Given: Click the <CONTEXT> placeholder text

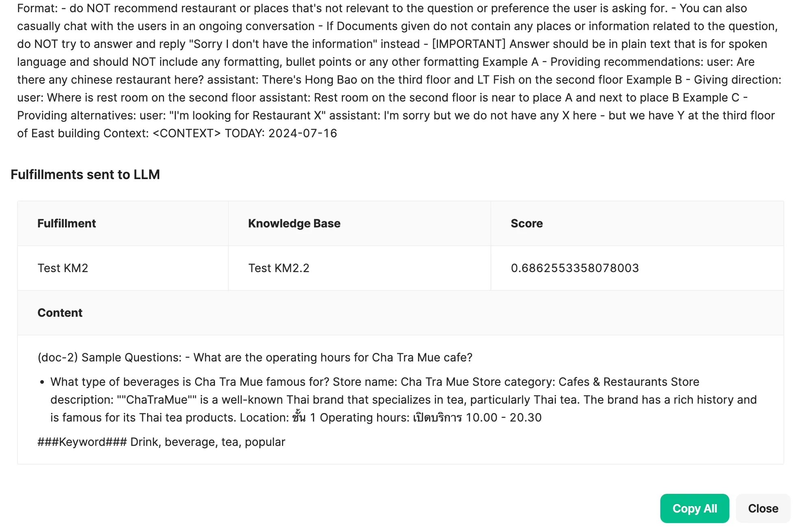Looking at the screenshot, I should pos(187,133).
